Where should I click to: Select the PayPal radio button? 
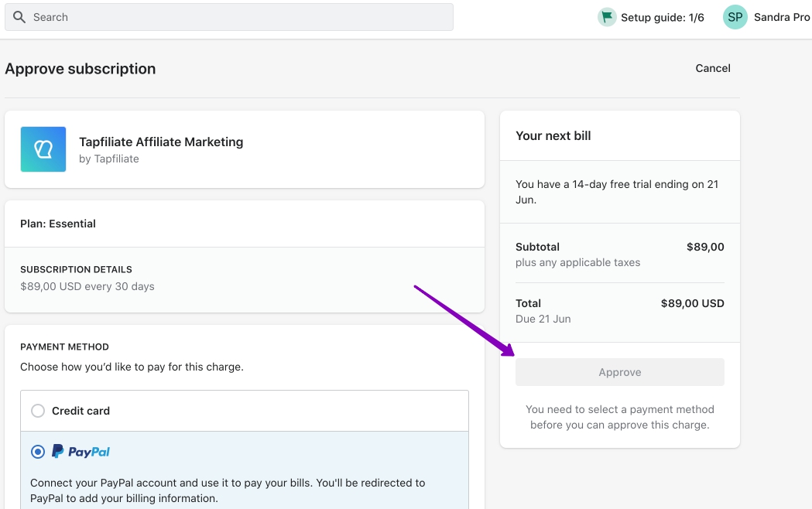point(38,452)
